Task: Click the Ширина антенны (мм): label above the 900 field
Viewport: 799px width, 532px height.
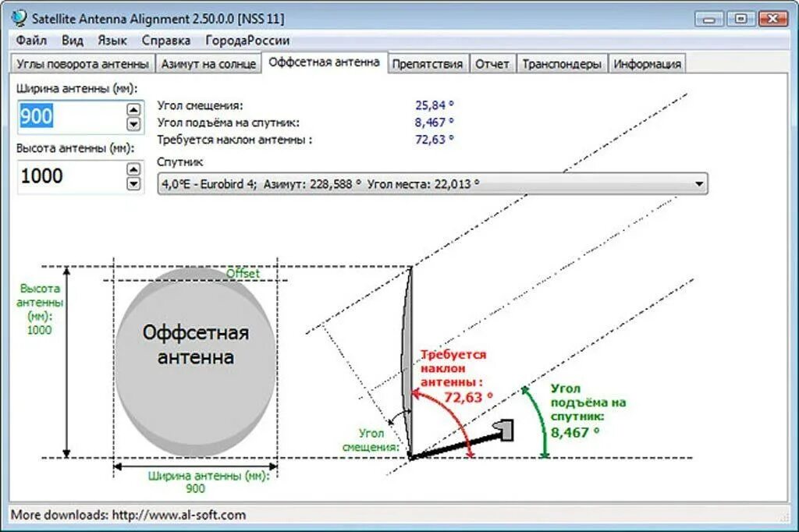Action: click(x=77, y=89)
